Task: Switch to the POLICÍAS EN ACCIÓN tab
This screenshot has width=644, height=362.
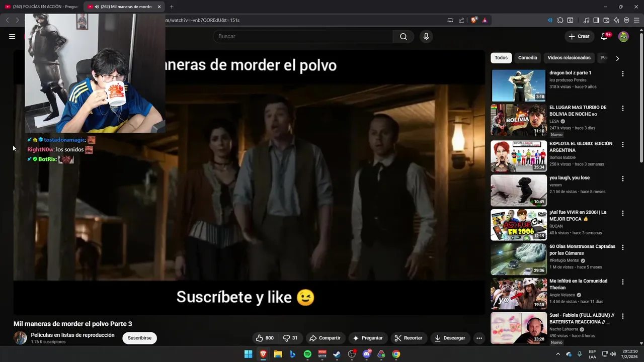Action: pyautogui.click(x=41, y=7)
